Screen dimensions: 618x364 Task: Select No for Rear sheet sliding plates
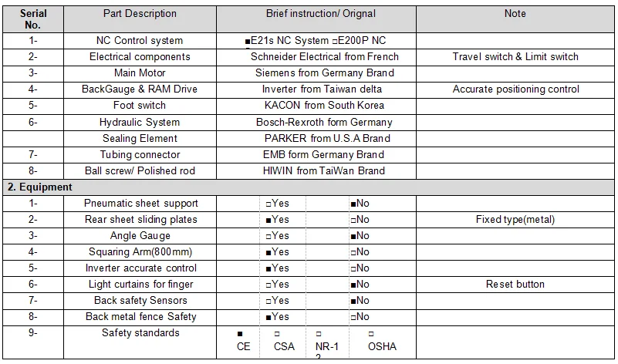click(x=353, y=220)
